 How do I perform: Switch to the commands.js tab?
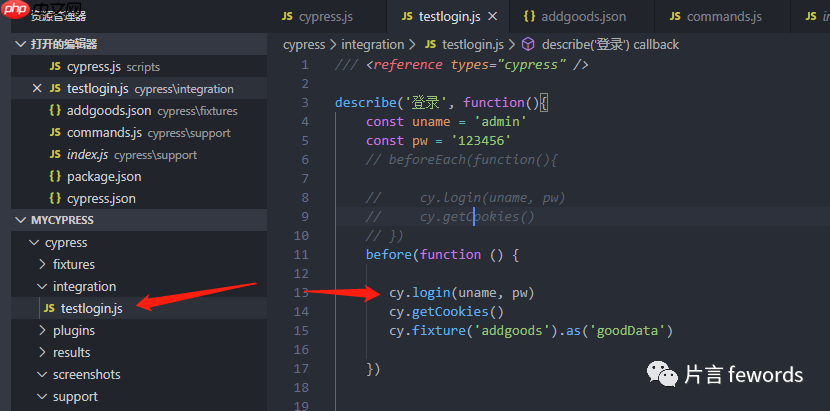pos(723,17)
